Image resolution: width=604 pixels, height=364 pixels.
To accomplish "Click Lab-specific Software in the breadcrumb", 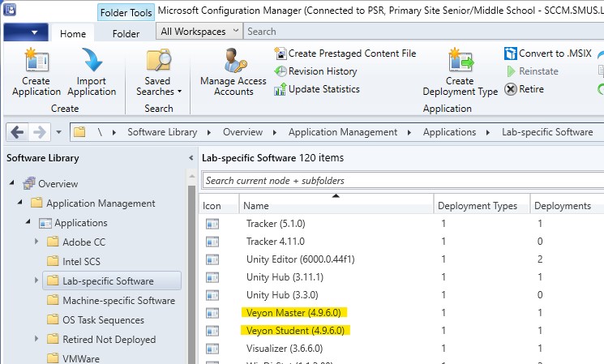I will coord(547,132).
